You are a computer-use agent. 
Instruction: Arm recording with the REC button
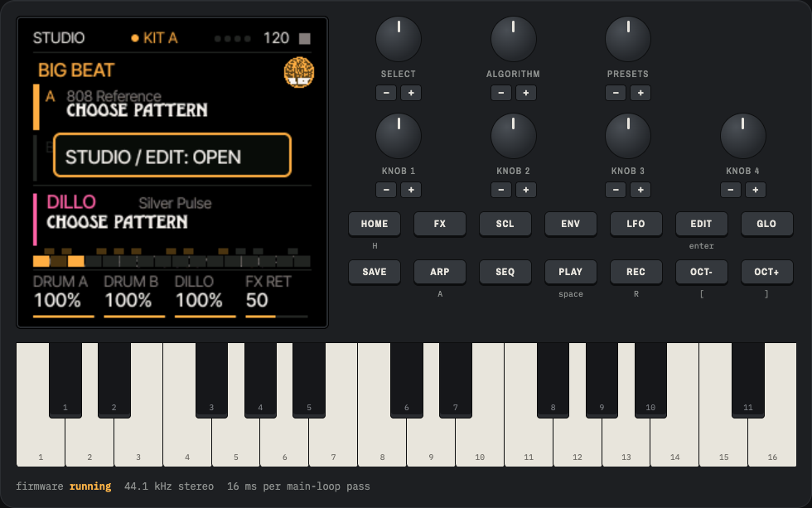636,272
